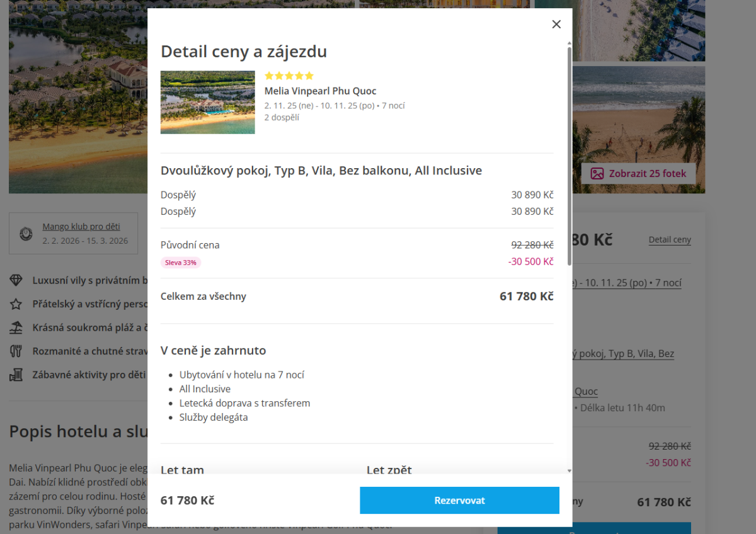Click the Sleva 33% discount badge

pos(181,263)
